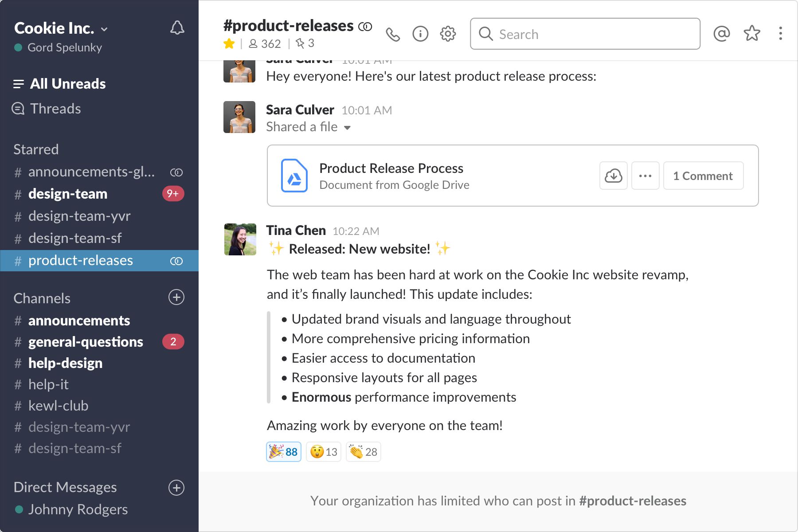
Task: Toggle the astonished face 13 reaction
Action: [x=324, y=452]
